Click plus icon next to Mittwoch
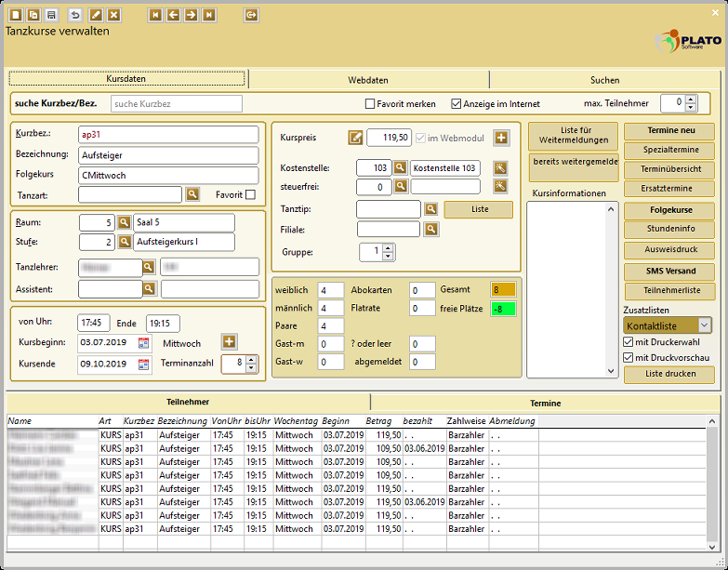Viewport: 728px width, 570px height. (x=229, y=342)
